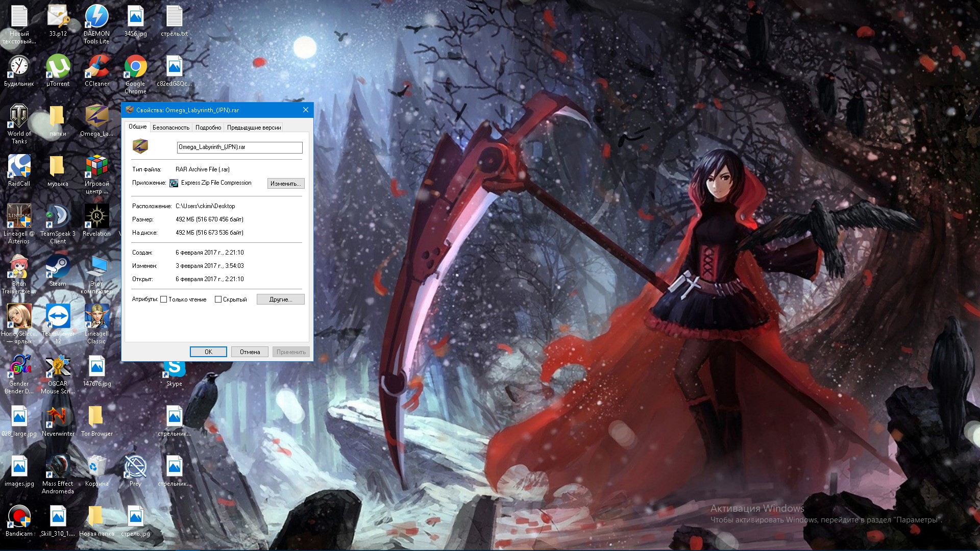Select the HoneySelect ярлык shortcut
This screenshot has height=551, width=980.
pos(19,324)
